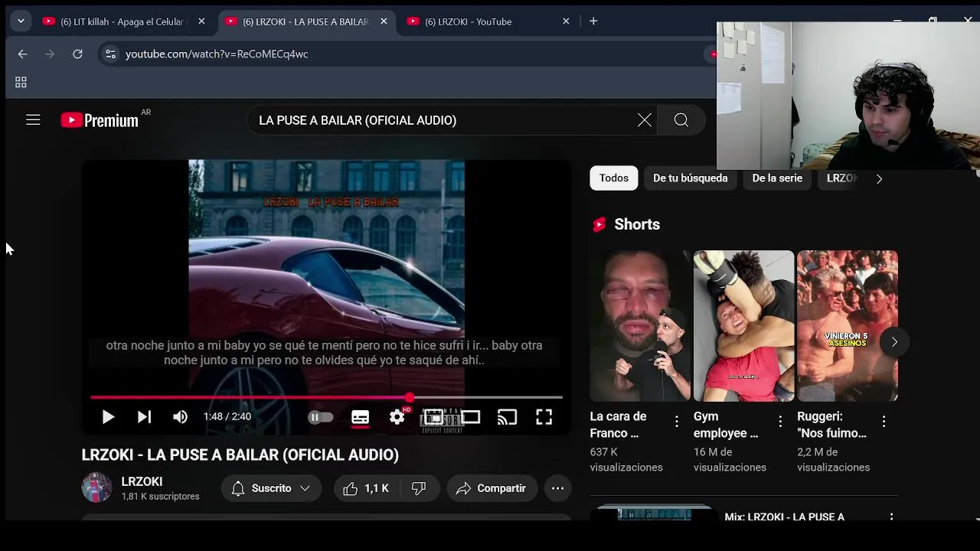The image size is (980, 551).
Task: Seek using the red progress bar handle
Action: click(x=410, y=397)
